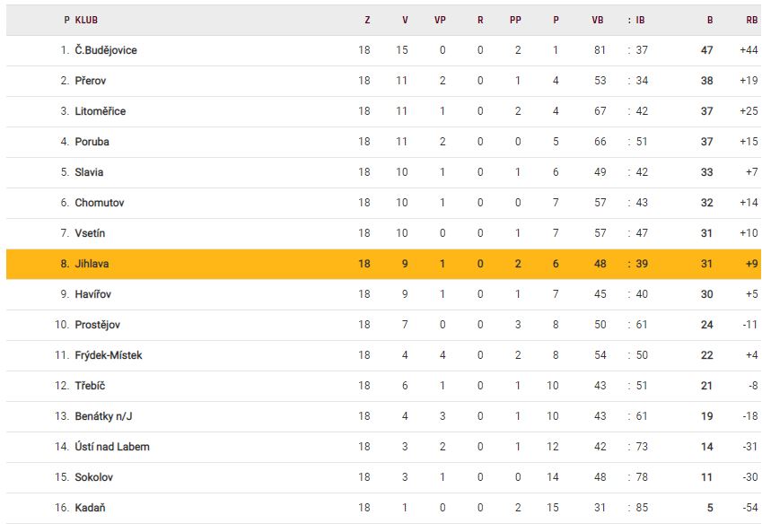Select the Poruba team link
This screenshot has width=771, height=532.
(x=92, y=142)
